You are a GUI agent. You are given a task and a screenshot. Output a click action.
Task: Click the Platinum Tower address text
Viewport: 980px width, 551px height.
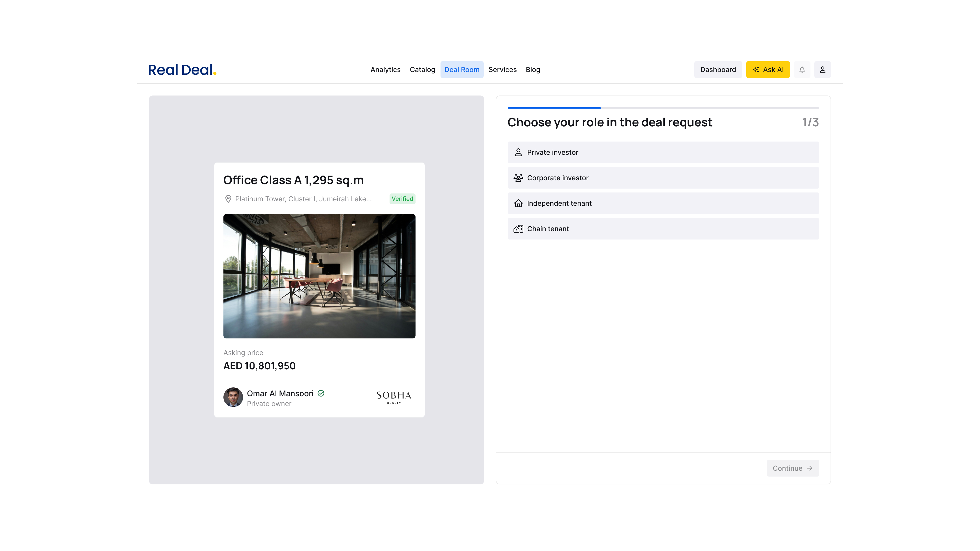point(303,199)
